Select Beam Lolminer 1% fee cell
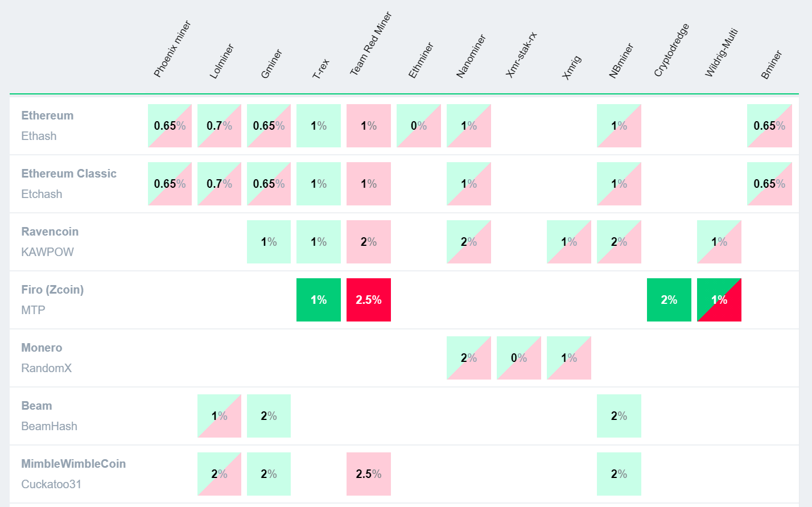The width and height of the screenshot is (812, 507). (x=219, y=416)
